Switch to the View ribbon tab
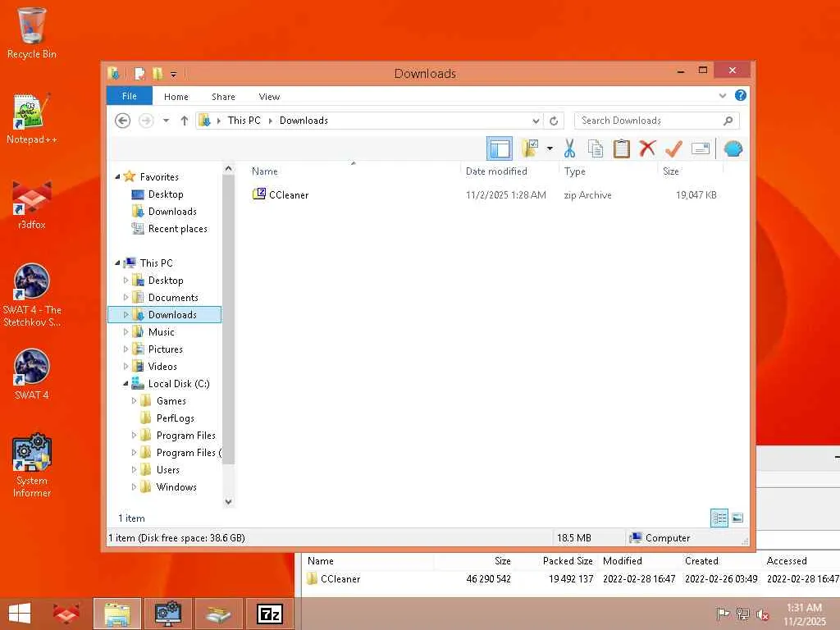This screenshot has height=630, width=840. click(x=269, y=97)
